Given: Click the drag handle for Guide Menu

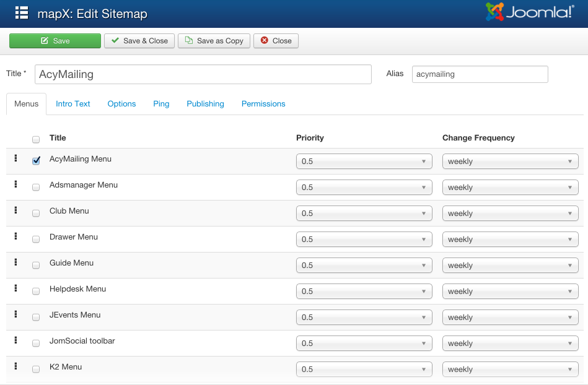Looking at the screenshot, I should click(15, 262).
